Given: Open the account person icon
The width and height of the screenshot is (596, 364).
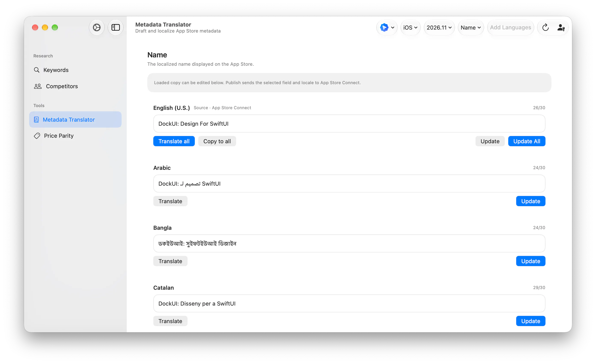Looking at the screenshot, I should pyautogui.click(x=561, y=27).
